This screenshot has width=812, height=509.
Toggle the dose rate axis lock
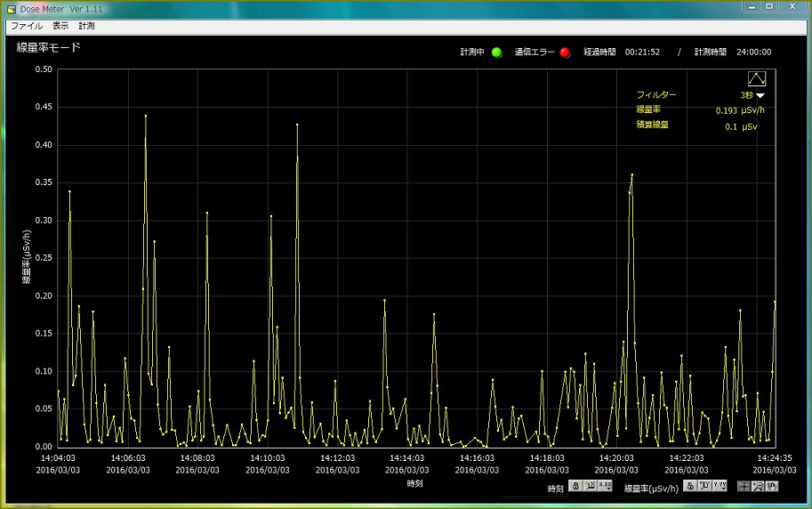[689, 486]
